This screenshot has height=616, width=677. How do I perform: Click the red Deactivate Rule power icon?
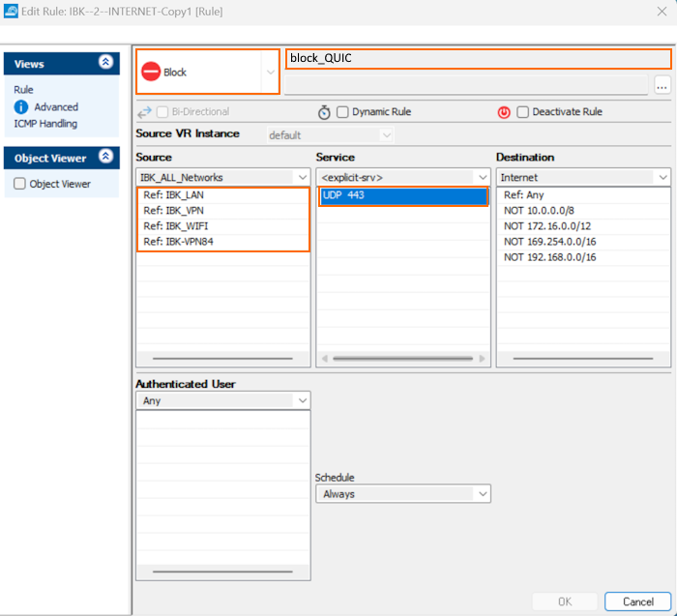tap(504, 112)
